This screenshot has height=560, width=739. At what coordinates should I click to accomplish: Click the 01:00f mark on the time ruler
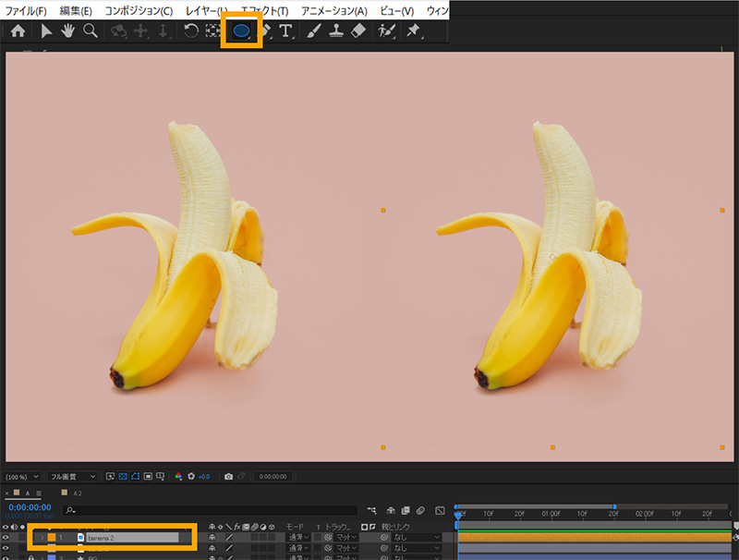tap(551, 514)
